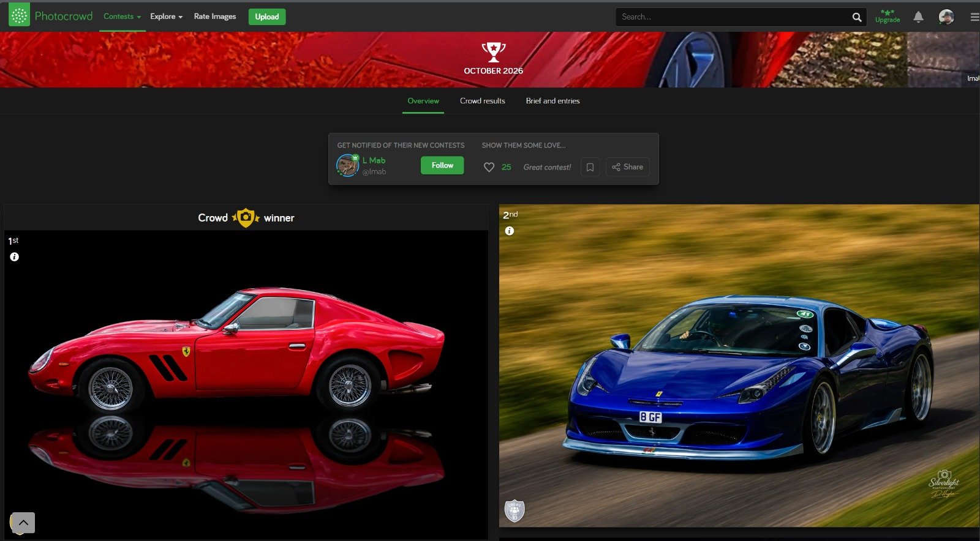Click the '@lmab' username text
980x541 pixels.
[x=374, y=172]
